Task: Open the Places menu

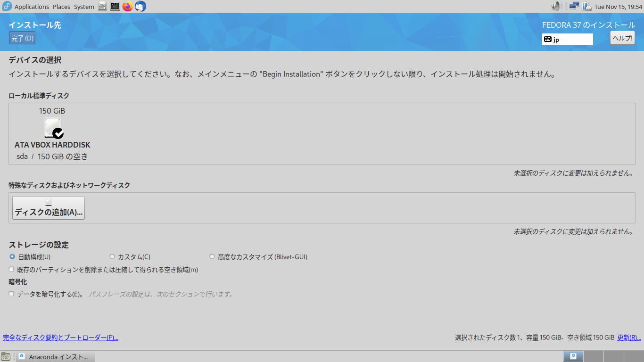Action: click(61, 7)
